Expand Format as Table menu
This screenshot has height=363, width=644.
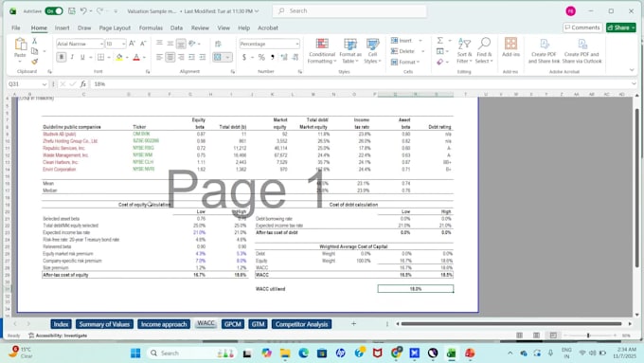tap(350, 51)
